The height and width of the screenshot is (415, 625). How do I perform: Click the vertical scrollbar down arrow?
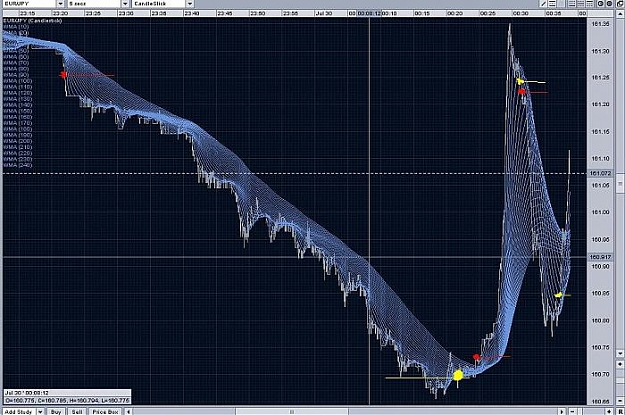click(x=620, y=353)
